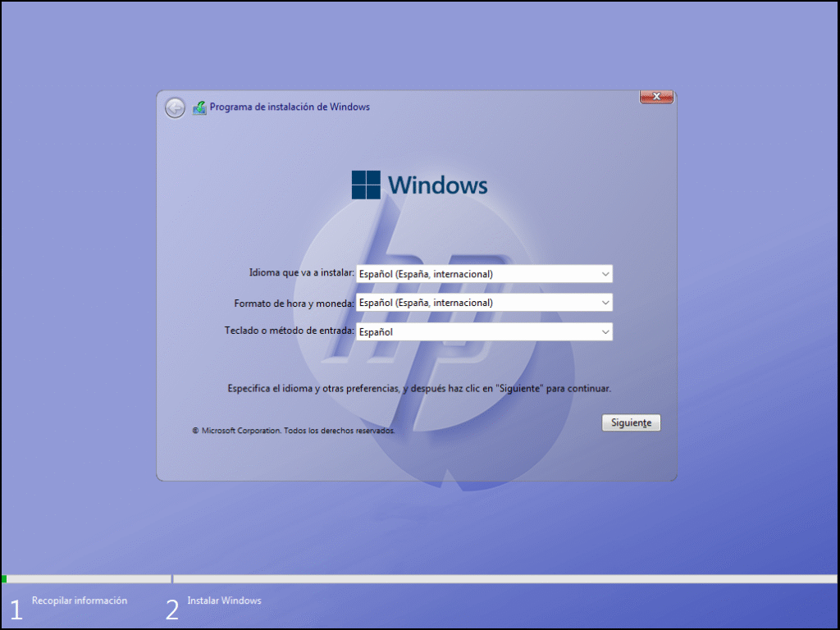The image size is (840, 630).
Task: Select the 'Español' keyboard value text
Action: tap(377, 332)
